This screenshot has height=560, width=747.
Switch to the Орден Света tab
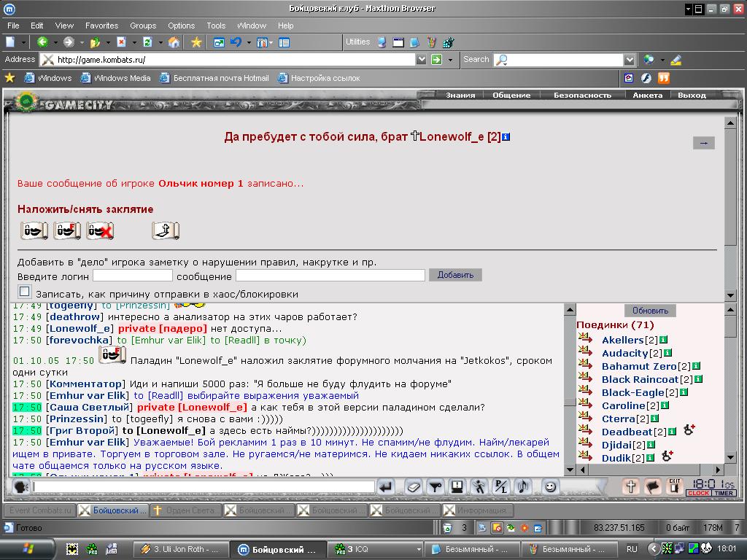pyautogui.click(x=185, y=510)
